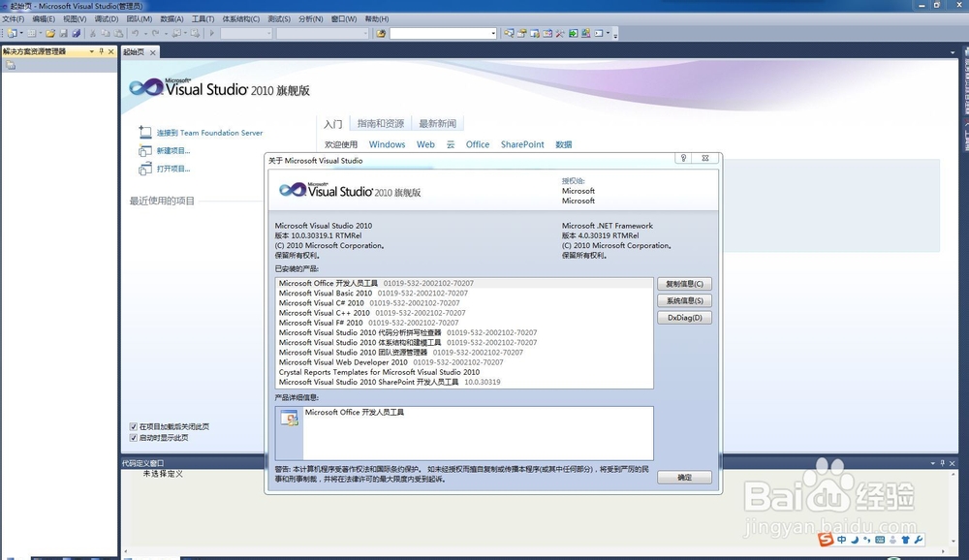Screen dimensions: 969x560
Task: Click the Save toolbar icon
Action: [64, 33]
